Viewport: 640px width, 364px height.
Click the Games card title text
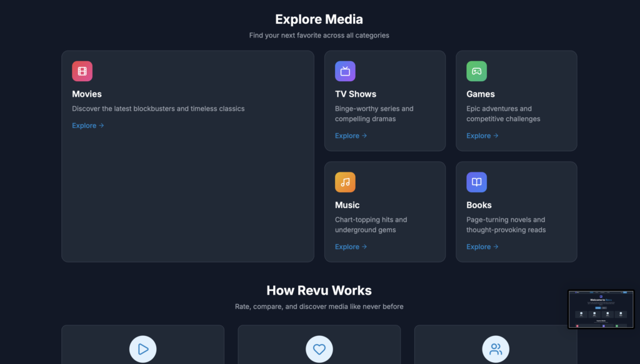click(x=481, y=94)
